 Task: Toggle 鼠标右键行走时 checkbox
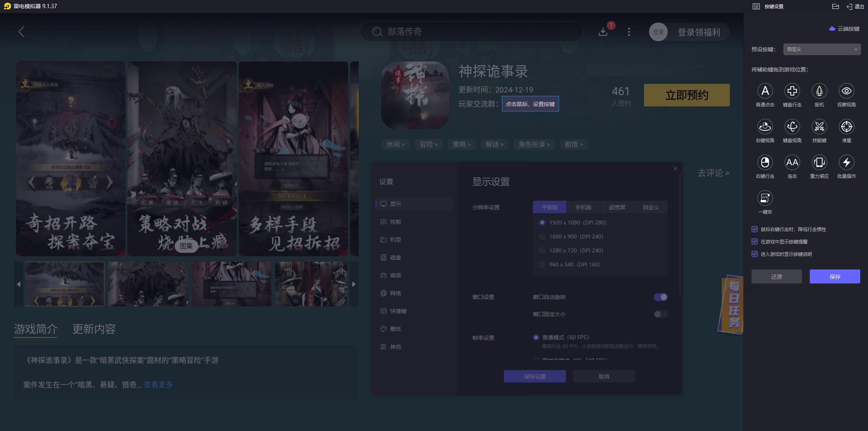pyautogui.click(x=755, y=229)
